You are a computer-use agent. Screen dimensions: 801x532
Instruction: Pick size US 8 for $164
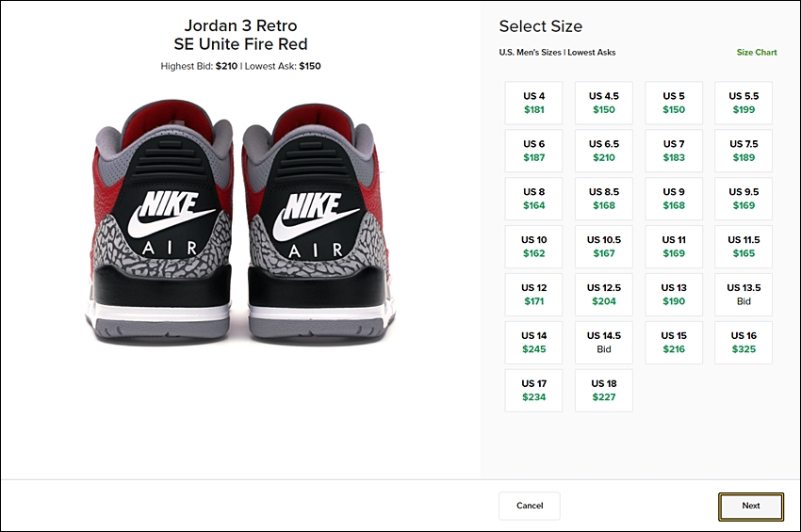tap(533, 199)
